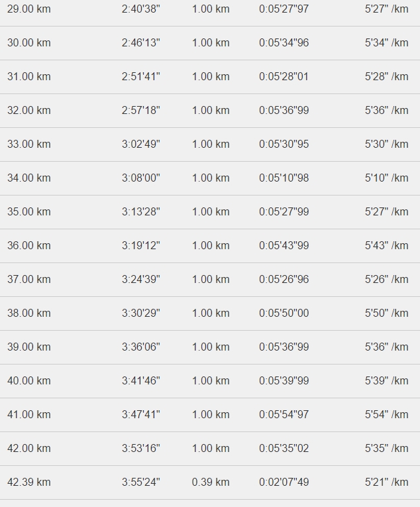
Task: Select lap time 0:05'26"96
Action: tap(284, 280)
